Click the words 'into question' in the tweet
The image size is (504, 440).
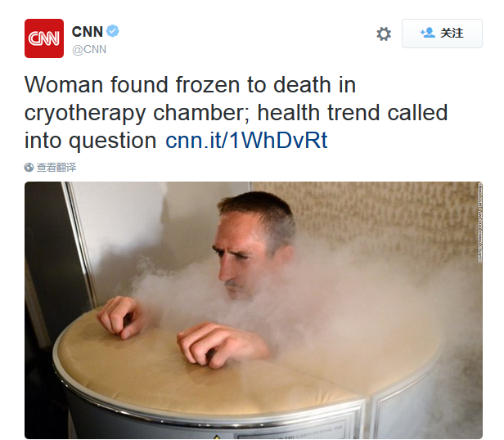90,141
